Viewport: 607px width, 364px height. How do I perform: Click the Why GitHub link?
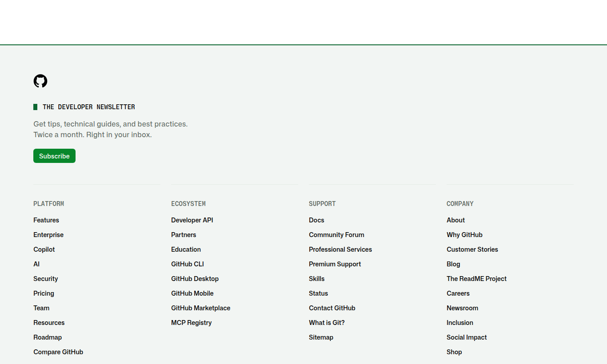[464, 235]
